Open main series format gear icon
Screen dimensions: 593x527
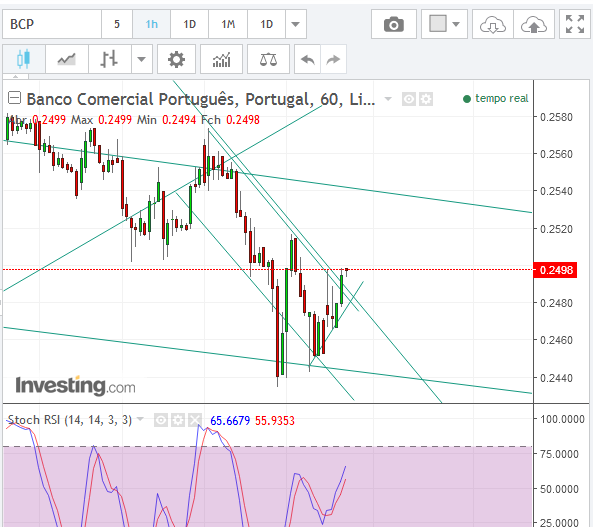point(426,99)
